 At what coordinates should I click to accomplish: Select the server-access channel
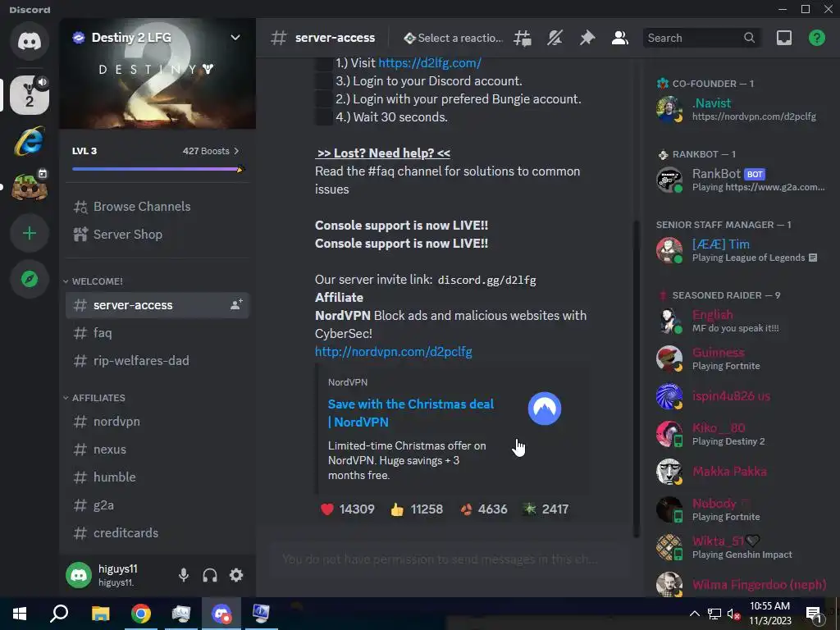157,305
